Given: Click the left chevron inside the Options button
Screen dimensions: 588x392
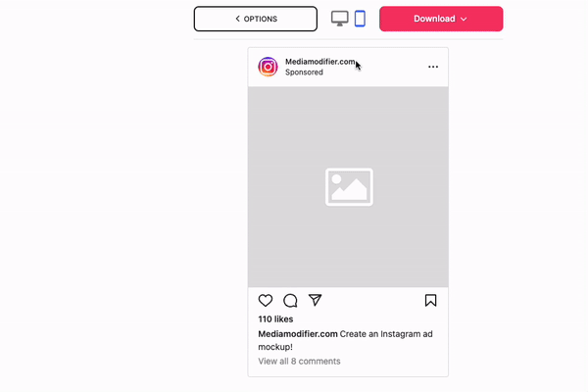Looking at the screenshot, I should click(x=237, y=19).
